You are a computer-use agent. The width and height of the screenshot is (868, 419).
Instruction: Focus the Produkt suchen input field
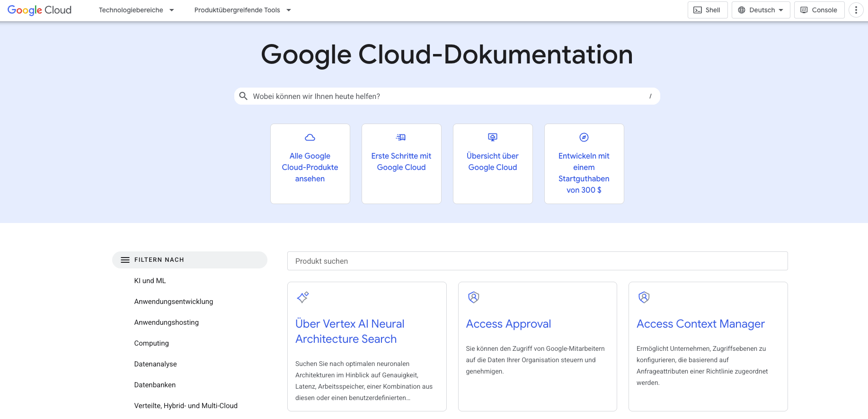[x=538, y=261]
